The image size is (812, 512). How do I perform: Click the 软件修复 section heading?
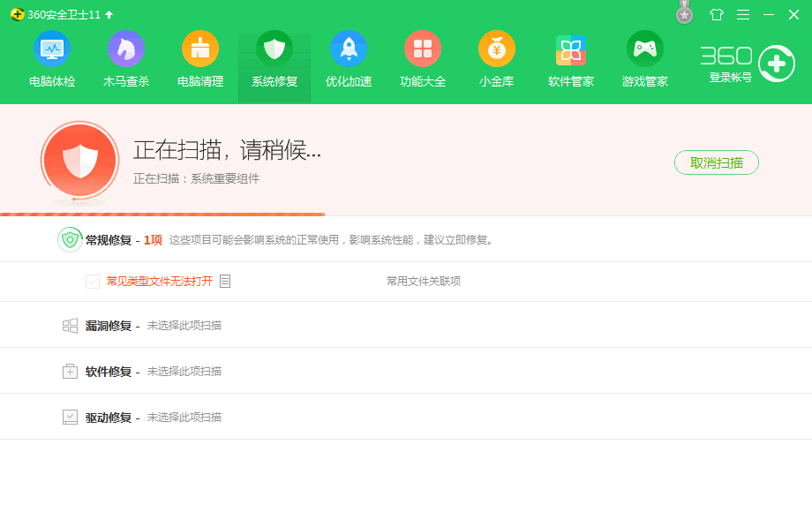[x=109, y=372]
